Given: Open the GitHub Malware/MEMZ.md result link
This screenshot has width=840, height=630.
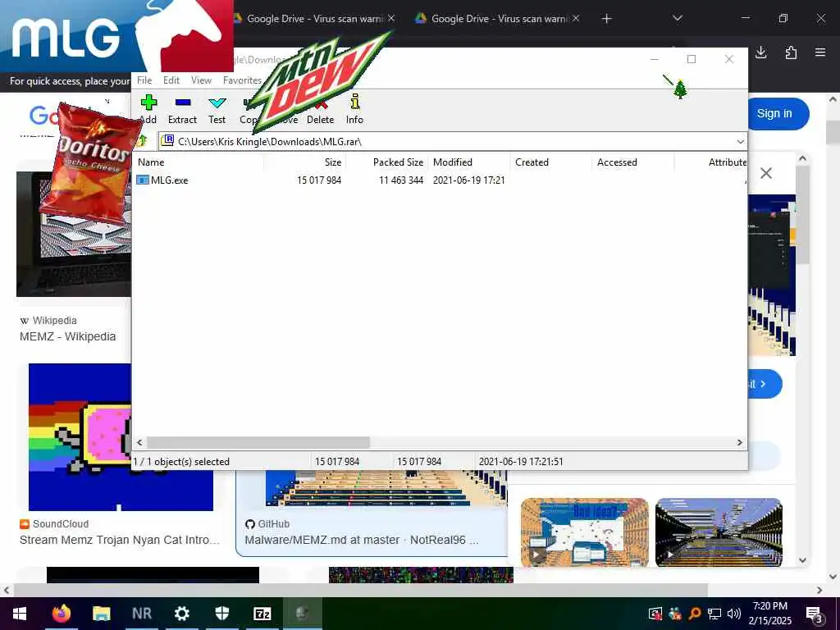Looking at the screenshot, I should pos(362,540).
